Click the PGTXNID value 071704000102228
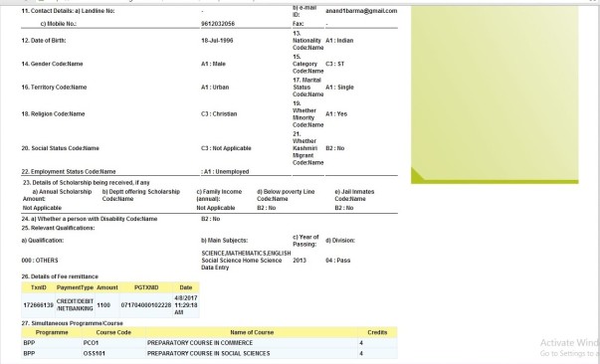 146,305
